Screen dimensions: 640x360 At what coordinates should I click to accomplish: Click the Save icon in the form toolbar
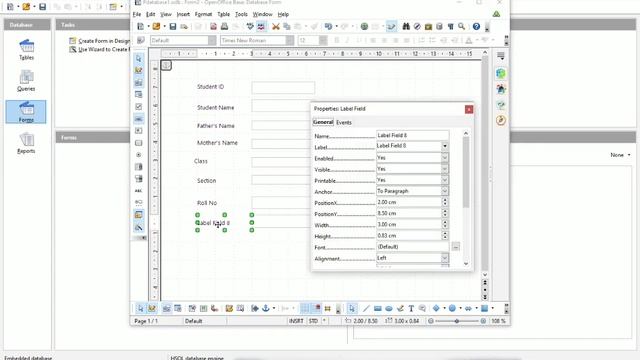[173, 27]
